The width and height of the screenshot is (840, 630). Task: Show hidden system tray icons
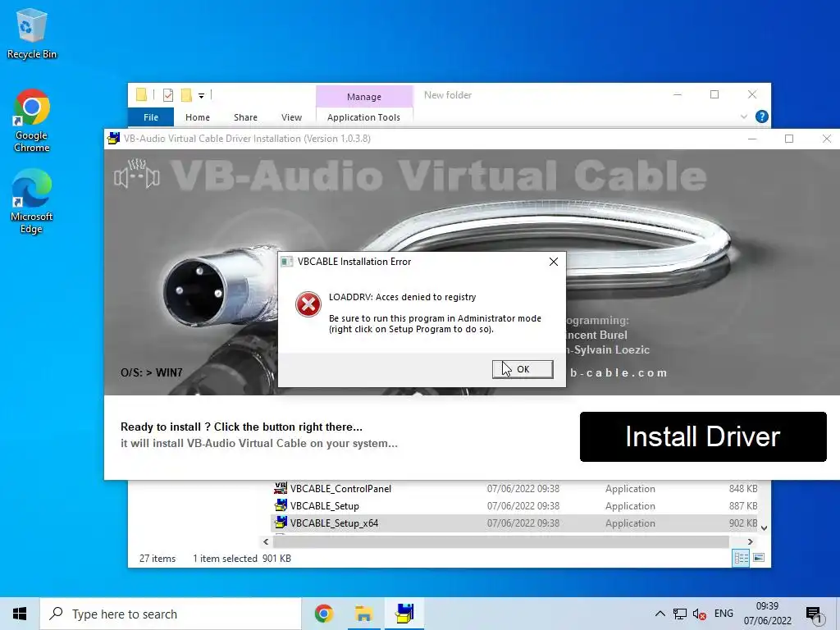pyautogui.click(x=660, y=614)
